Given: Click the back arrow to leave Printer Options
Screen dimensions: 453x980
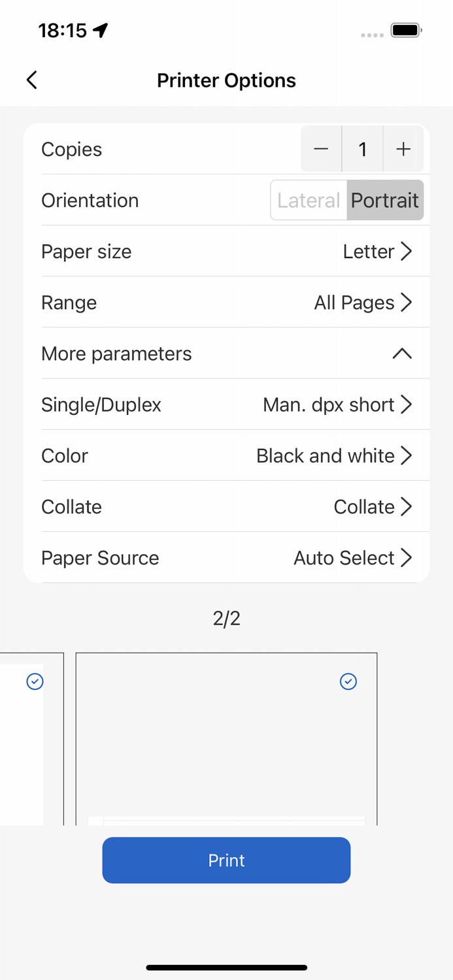Looking at the screenshot, I should point(31,80).
